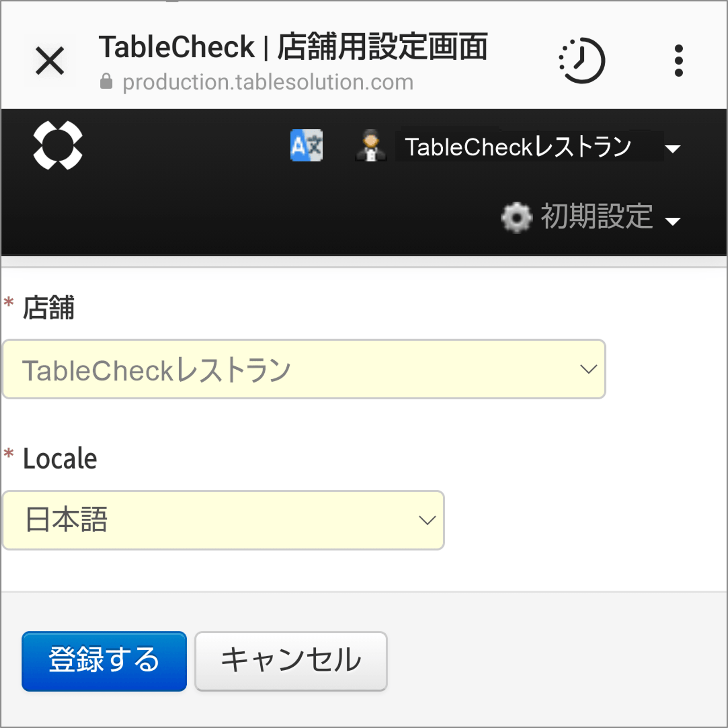Tap the lock icon beside the URL
Image resolution: width=728 pixels, height=728 pixels.
(x=106, y=82)
